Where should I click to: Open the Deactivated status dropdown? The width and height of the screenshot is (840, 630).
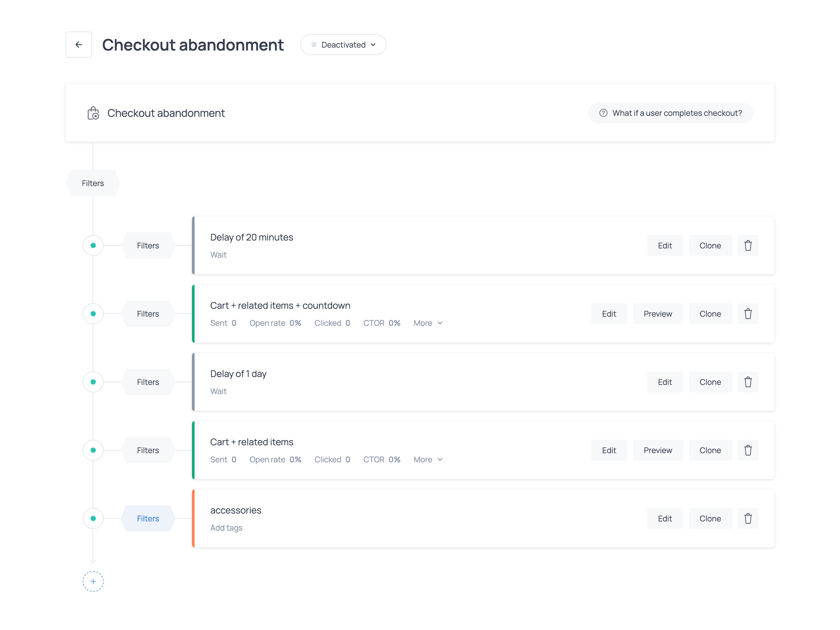click(x=343, y=45)
